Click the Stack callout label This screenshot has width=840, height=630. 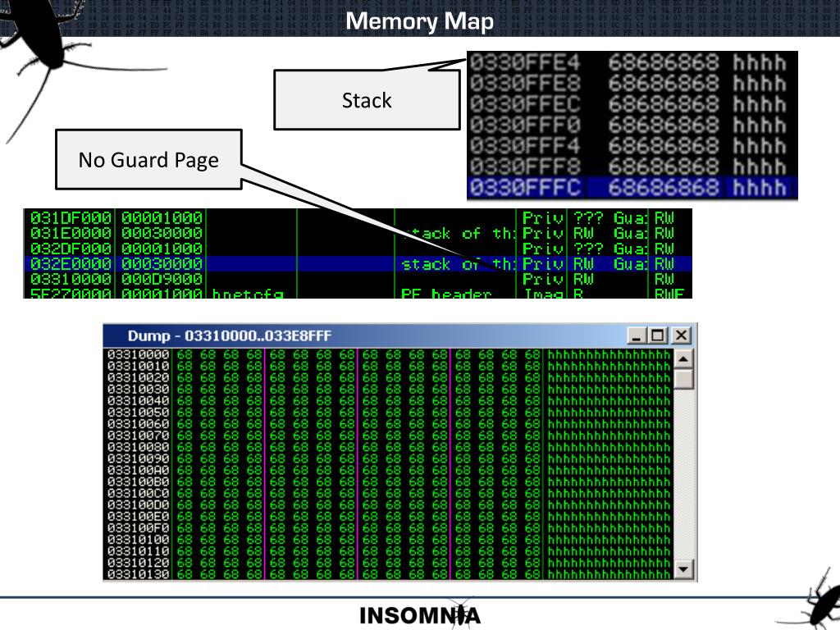367,100
